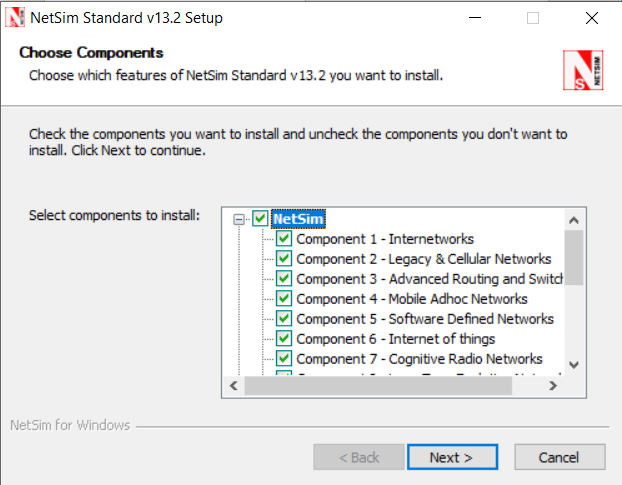Toggle Component 5 - Software Defined Networks checkbox
This screenshot has height=485, width=622.
[x=284, y=319]
